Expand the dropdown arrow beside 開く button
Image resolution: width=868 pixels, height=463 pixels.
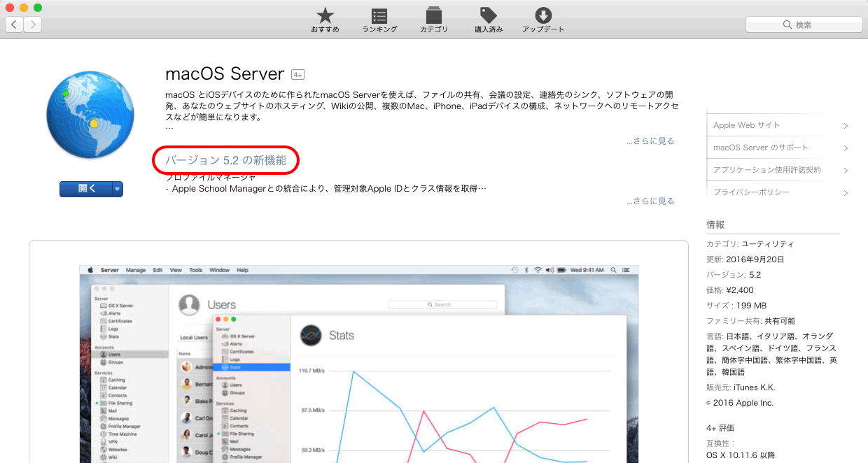tap(118, 189)
